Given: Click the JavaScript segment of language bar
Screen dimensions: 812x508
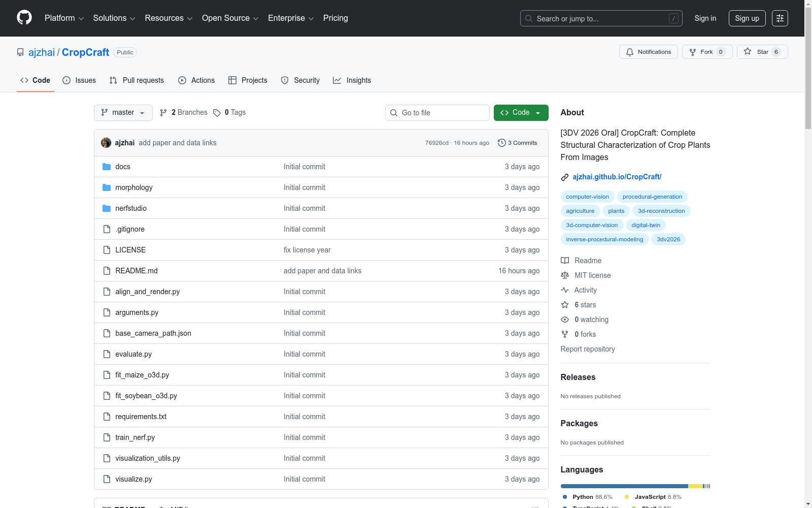Looking at the screenshot, I should (695, 486).
